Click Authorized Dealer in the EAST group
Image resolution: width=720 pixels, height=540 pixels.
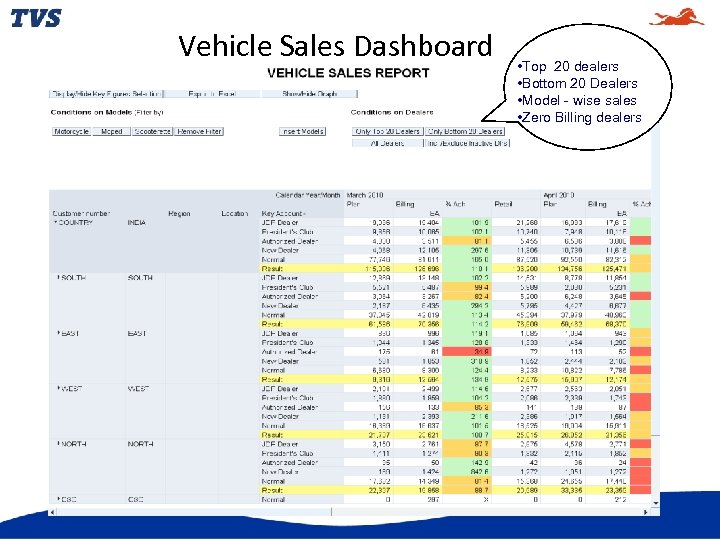tap(289, 352)
